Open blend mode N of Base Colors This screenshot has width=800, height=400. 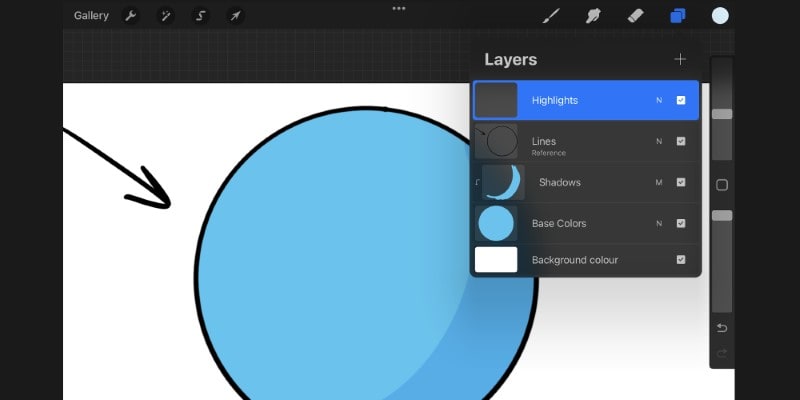coord(659,223)
